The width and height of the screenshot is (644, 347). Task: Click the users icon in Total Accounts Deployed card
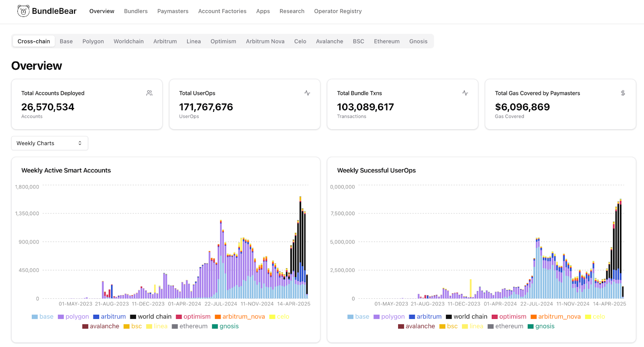[149, 93]
